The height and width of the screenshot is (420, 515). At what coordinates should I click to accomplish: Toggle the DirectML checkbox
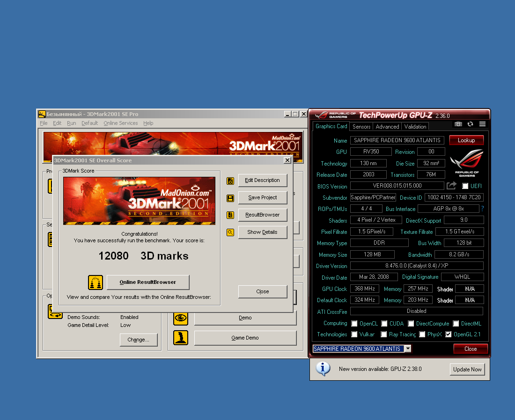tap(456, 324)
